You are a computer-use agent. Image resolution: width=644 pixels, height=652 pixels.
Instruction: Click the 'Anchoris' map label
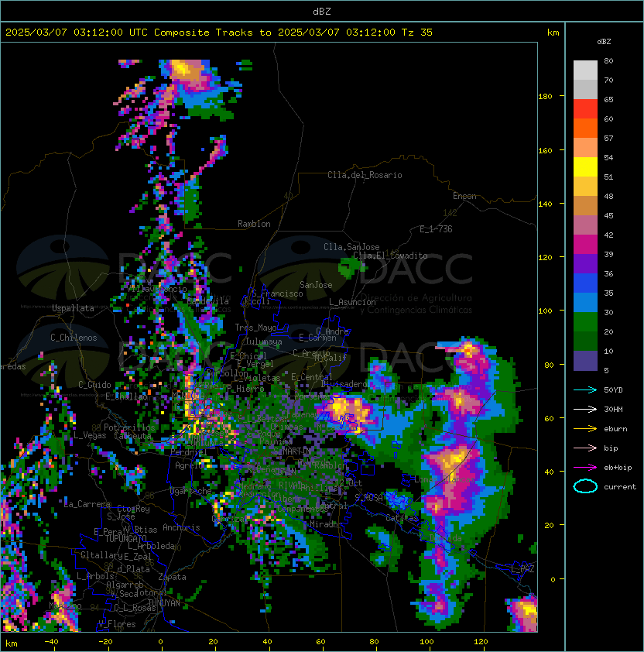click(x=181, y=527)
